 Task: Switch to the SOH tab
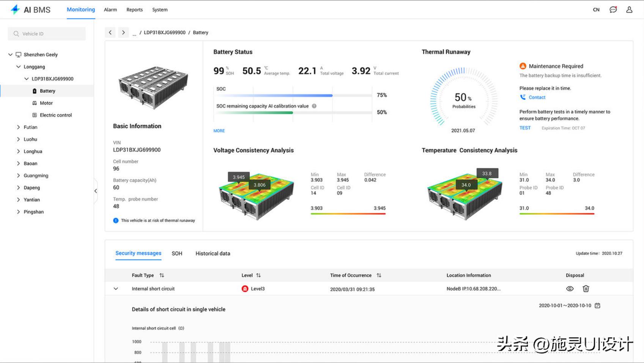click(x=177, y=253)
